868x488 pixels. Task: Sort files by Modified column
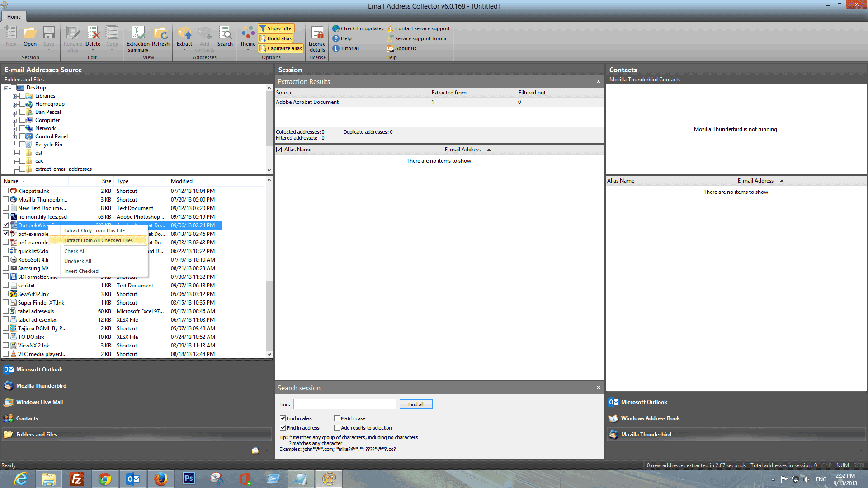pyautogui.click(x=195, y=181)
